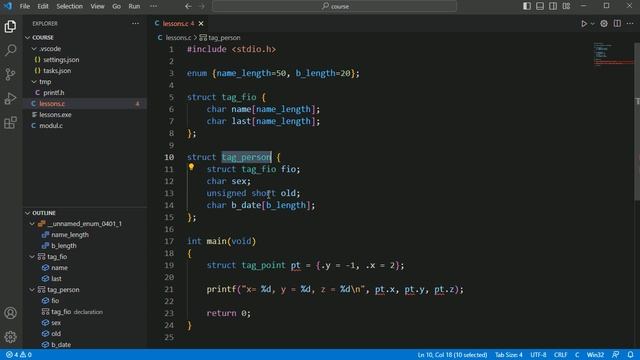Click line number 19 in gutter

(x=169, y=265)
